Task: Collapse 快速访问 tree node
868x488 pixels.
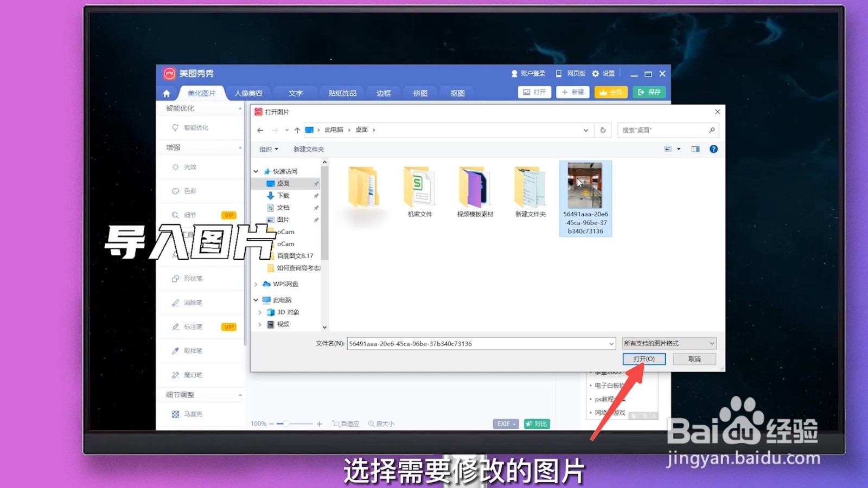Action: click(x=256, y=171)
